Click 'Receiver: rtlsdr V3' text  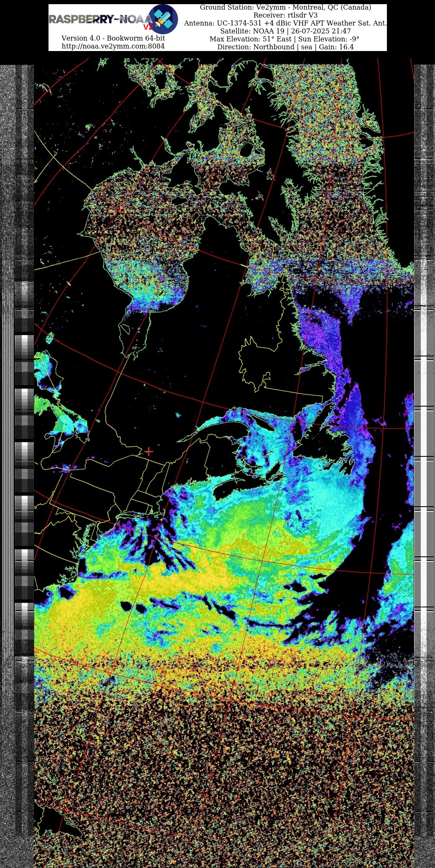pyautogui.click(x=285, y=15)
